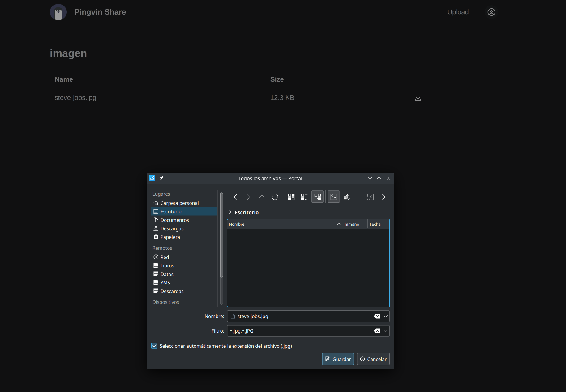The width and height of the screenshot is (566, 392).
Task: Go to the parent folder
Action: pos(262,197)
